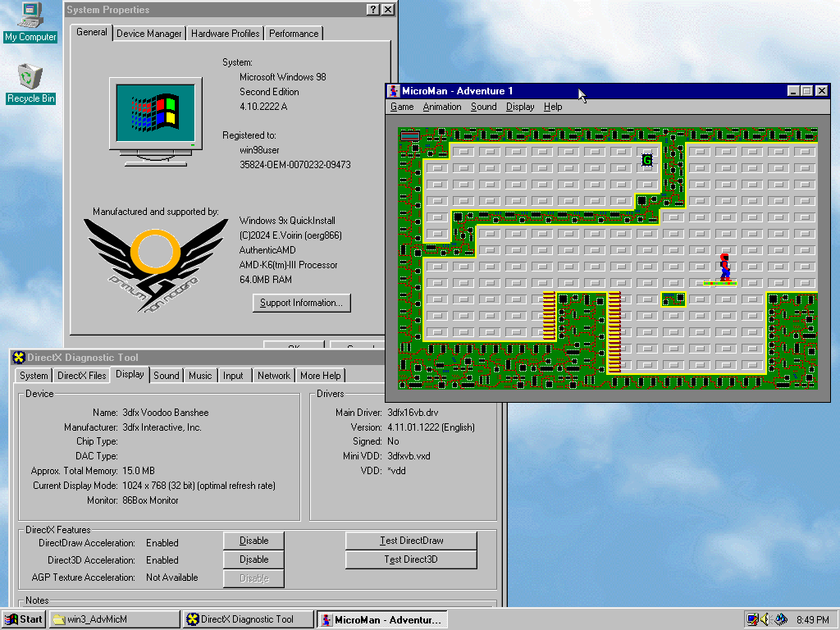Click the '3dfx Interactive, Inc.' manufacturer value
The height and width of the screenshot is (630, 840).
[x=162, y=427]
